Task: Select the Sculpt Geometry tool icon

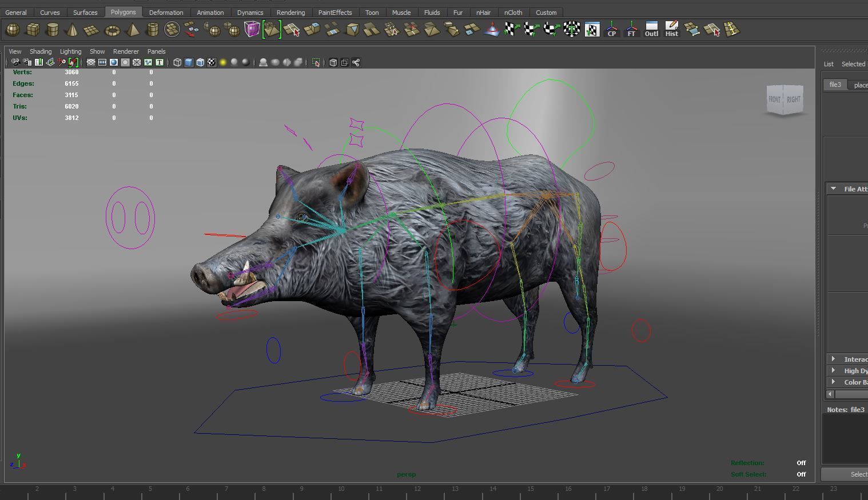Action: pyautogui.click(x=491, y=29)
